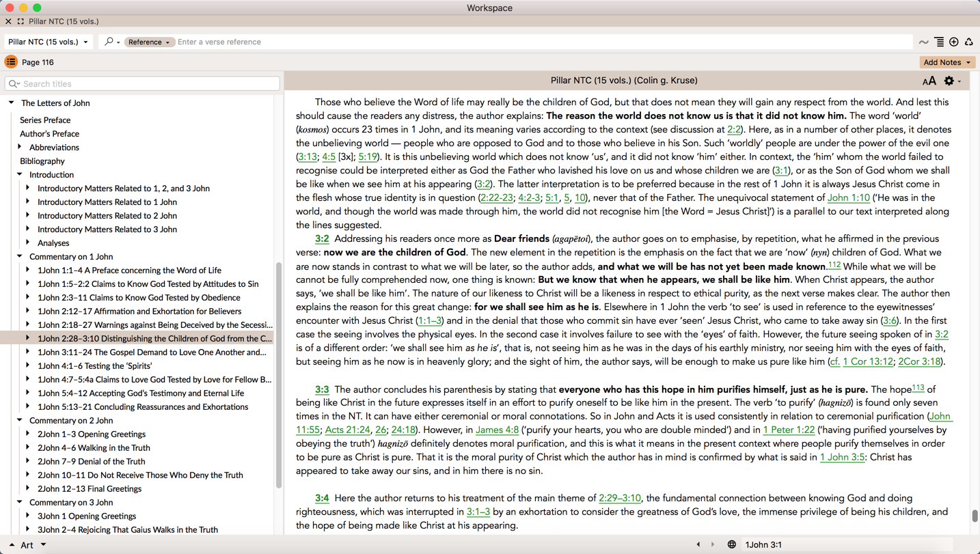Select 1John 5:13–21 Concluding Reassurances and Exhortations
980x554 pixels.
pyautogui.click(x=143, y=407)
